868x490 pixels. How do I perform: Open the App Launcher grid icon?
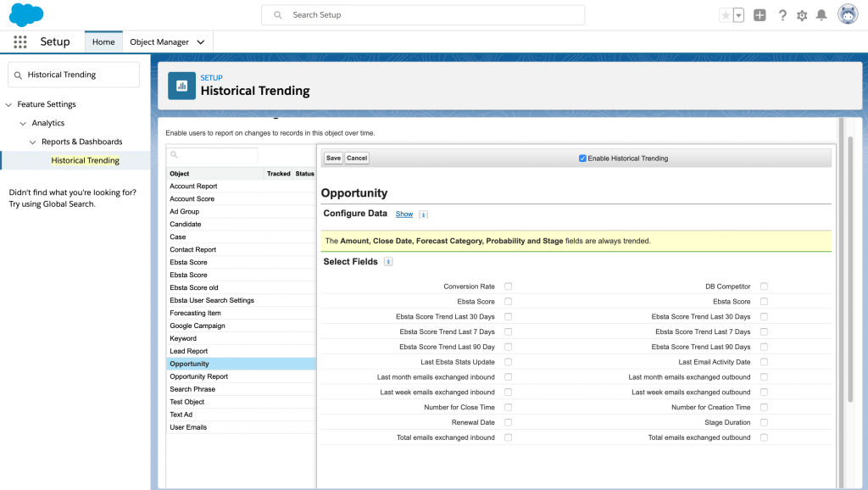tap(20, 42)
